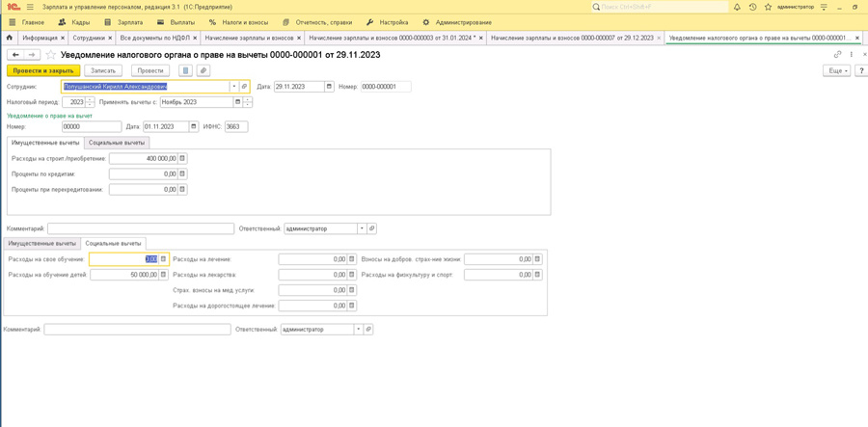This screenshot has height=427, width=868.
Task: Open calculator for Расходы на обучение детей
Action: [x=163, y=275]
